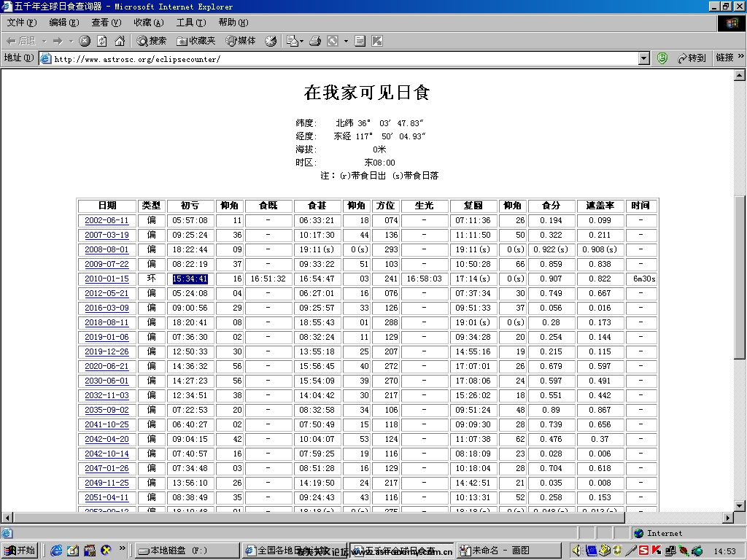The image size is (747, 560).
Task: Click the Stop loading toolbar icon
Action: (85, 41)
